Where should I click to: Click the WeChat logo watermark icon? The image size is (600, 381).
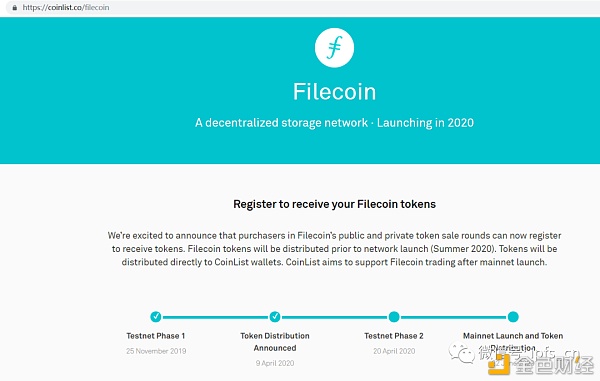[x=462, y=352]
